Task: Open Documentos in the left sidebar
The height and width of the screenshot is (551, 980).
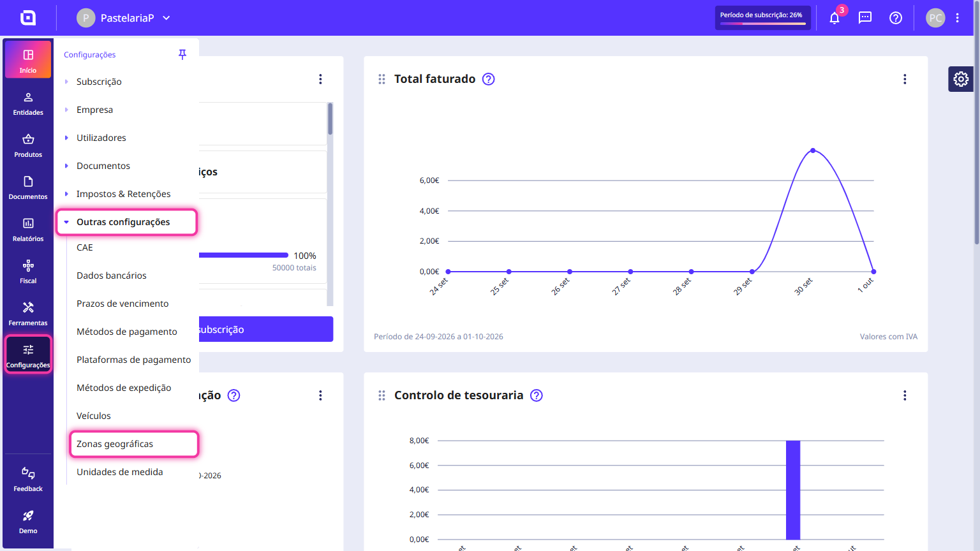Action: (x=28, y=187)
